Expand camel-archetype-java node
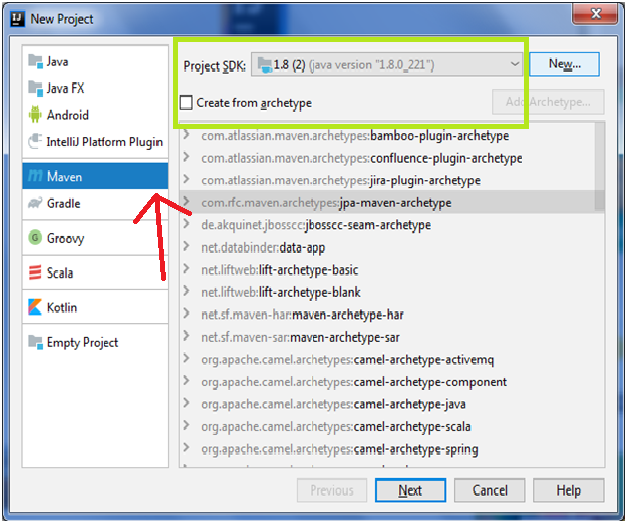Image resolution: width=628 pixels, height=521 pixels. 186,403
